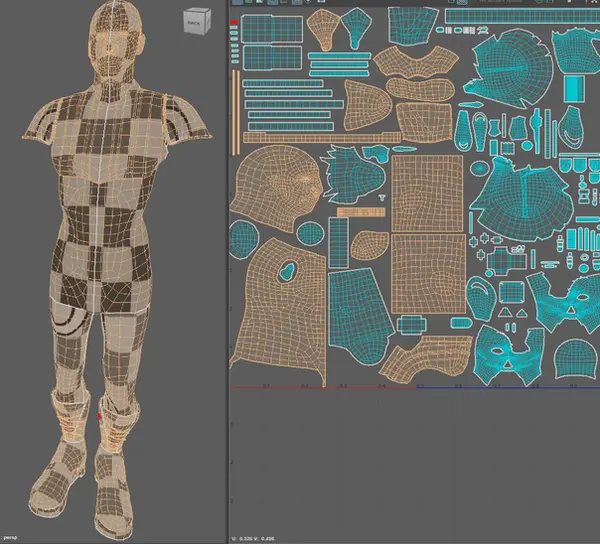Screen dimensions: 600x544
Task: Select the cyan ear-shaped UV shell
Action: tap(481, 298)
